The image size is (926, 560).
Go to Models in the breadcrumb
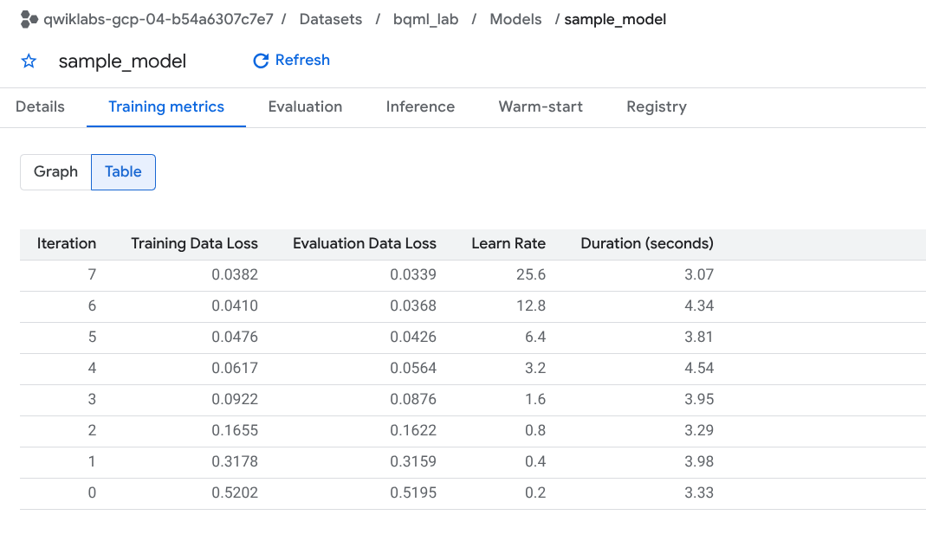[x=515, y=19]
